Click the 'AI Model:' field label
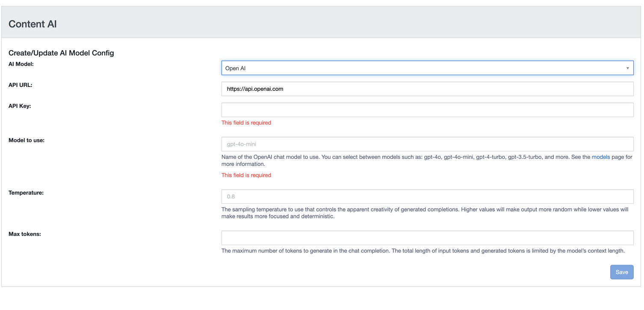This screenshot has width=644, height=310. coord(21,64)
